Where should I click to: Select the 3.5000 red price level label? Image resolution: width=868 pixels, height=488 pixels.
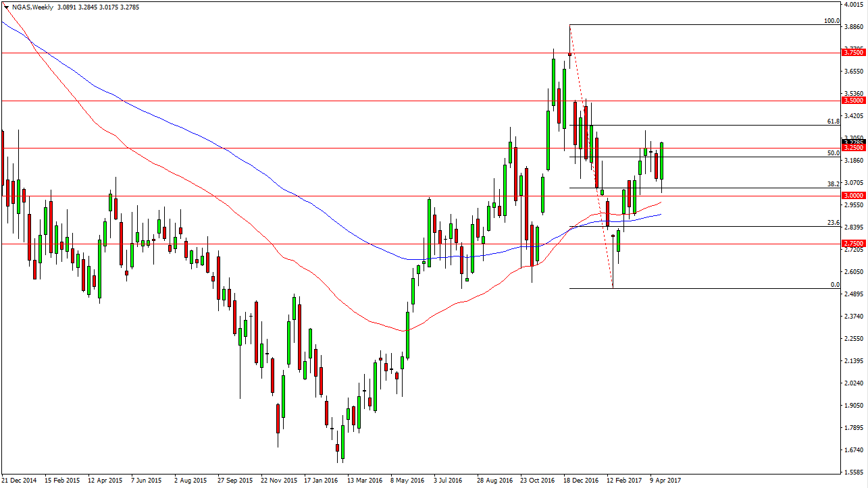[854, 101]
